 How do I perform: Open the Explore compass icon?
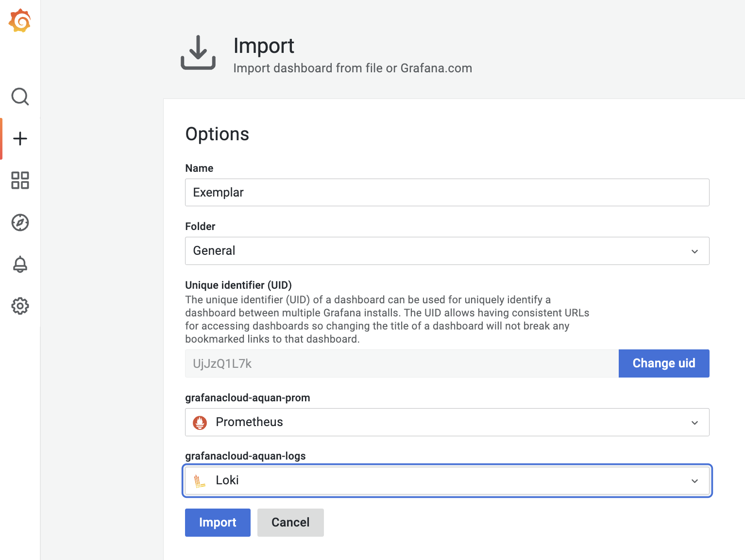(x=20, y=223)
